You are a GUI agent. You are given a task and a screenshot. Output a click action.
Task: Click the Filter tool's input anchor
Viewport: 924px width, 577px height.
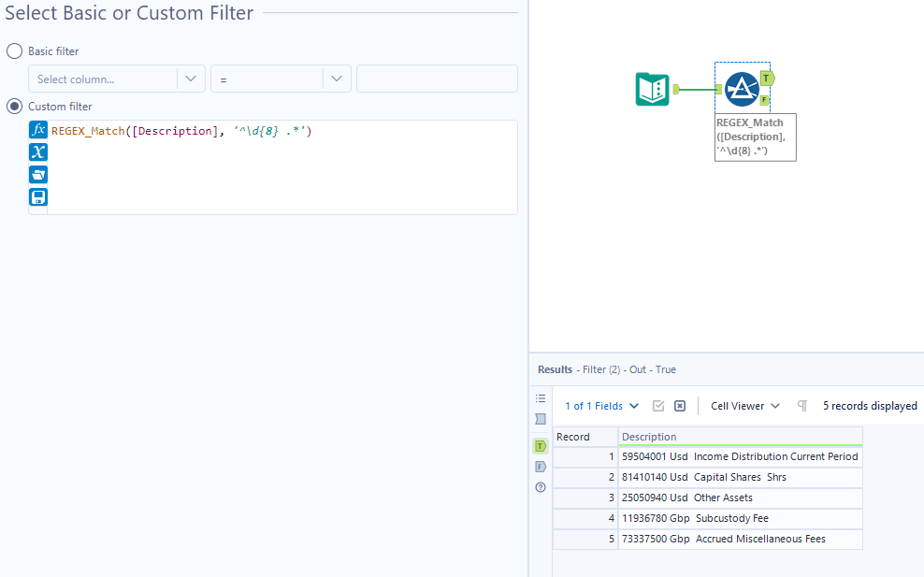pyautogui.click(x=719, y=89)
